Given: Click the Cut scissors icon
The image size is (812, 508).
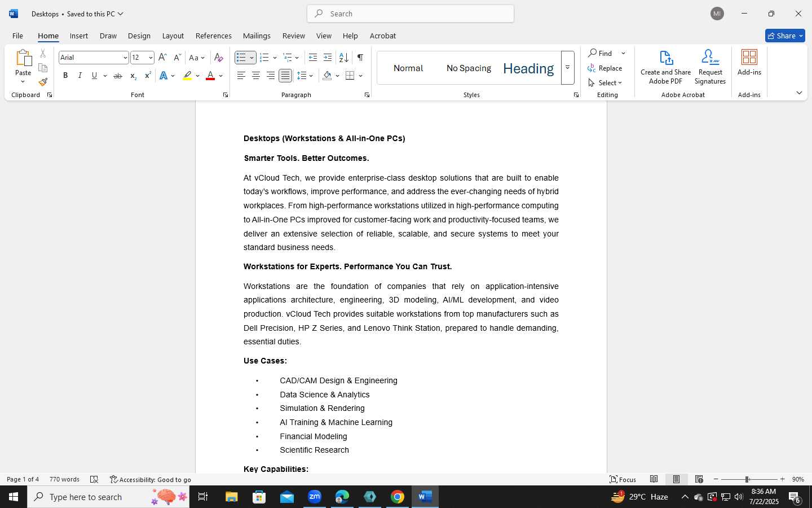Looking at the screenshot, I should click(x=43, y=54).
